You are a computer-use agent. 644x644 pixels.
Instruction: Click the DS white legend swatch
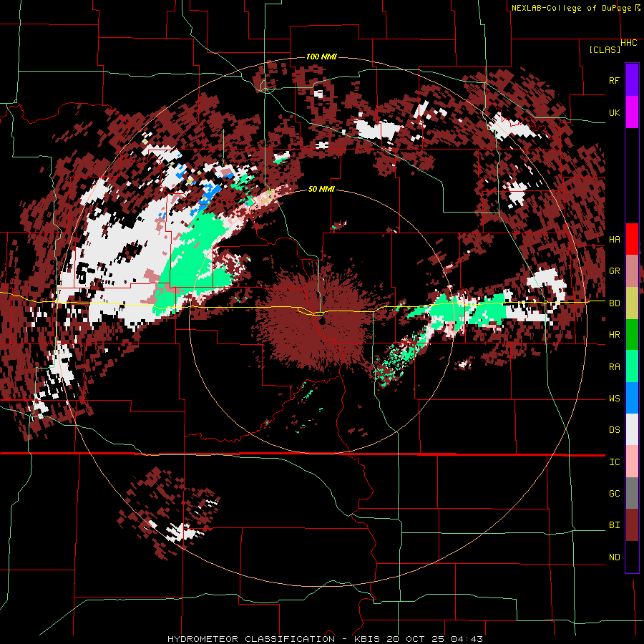(632, 429)
